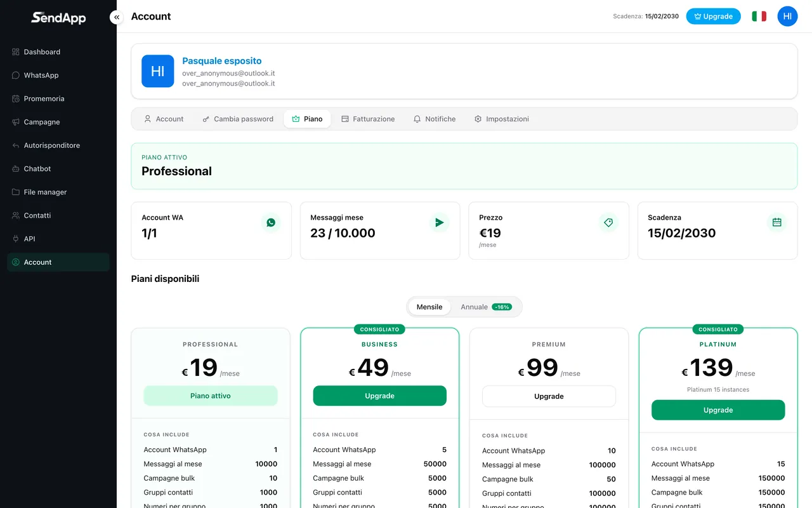Open Chatbot section
812x508 pixels.
point(58,169)
